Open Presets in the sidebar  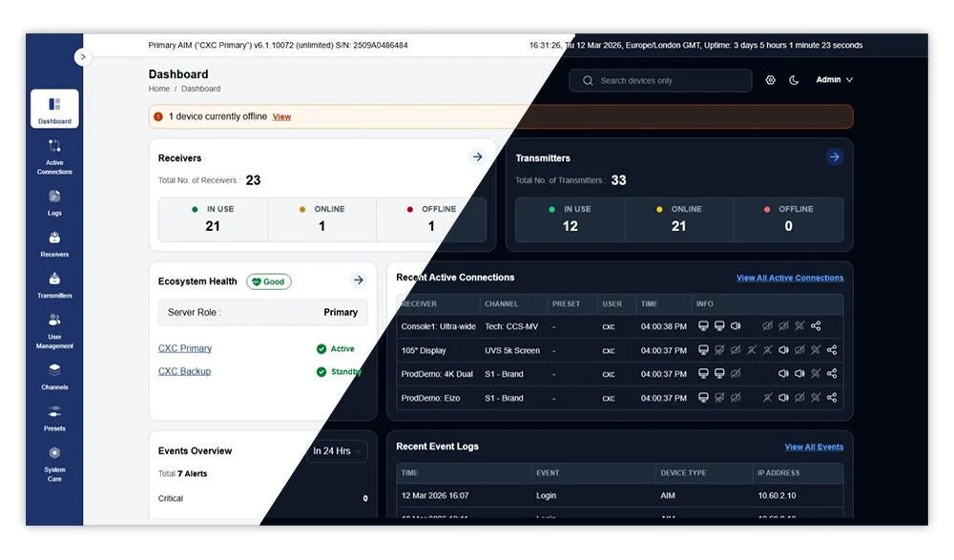click(x=54, y=418)
